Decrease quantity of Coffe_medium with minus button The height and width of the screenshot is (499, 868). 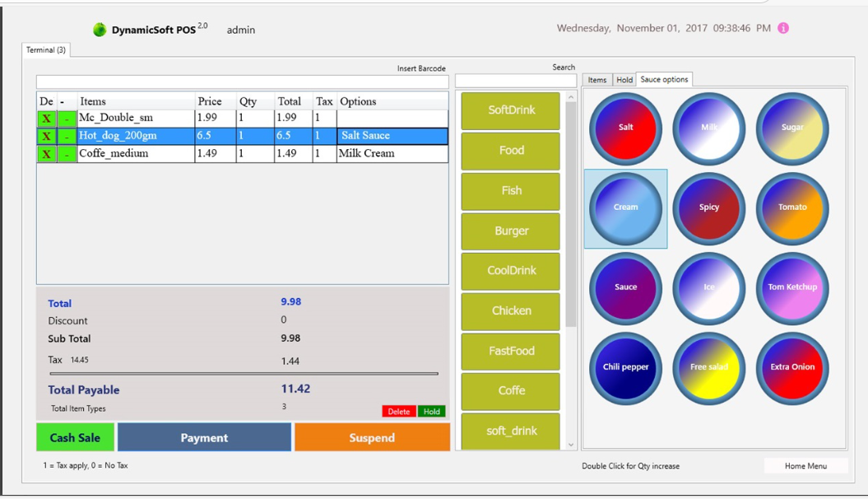click(67, 154)
